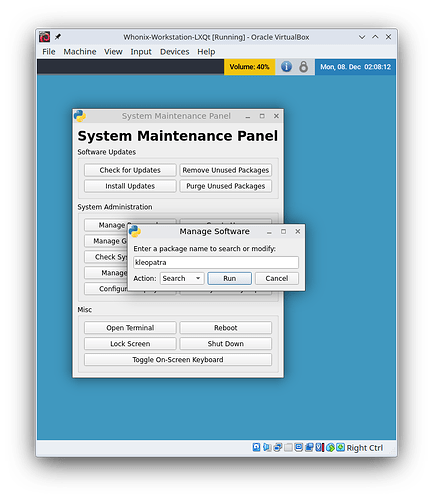433x499 pixels.
Task: Open the Help menu
Action: [x=206, y=52]
